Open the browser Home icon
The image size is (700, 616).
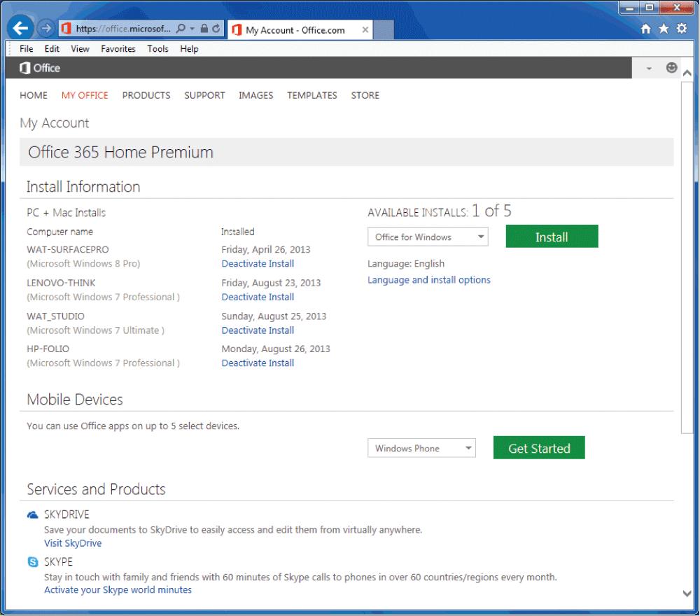coord(645,29)
